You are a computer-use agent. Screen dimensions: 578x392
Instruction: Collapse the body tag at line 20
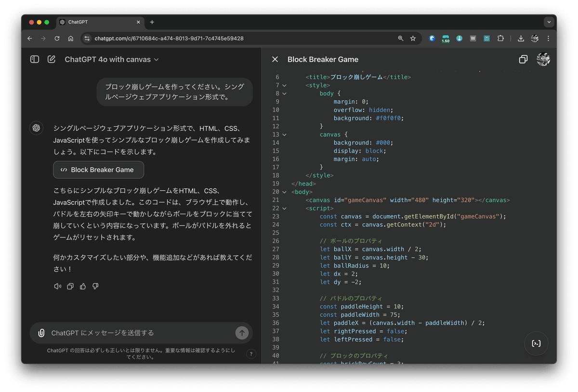[284, 192]
